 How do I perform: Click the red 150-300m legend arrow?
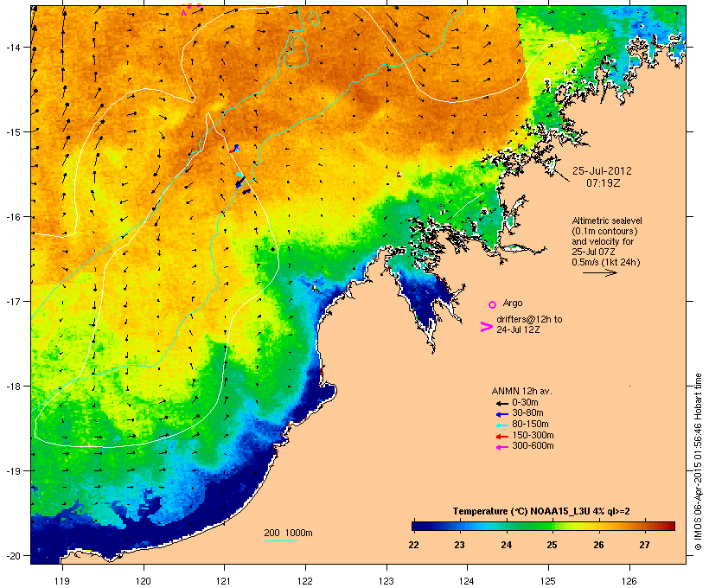pos(501,437)
